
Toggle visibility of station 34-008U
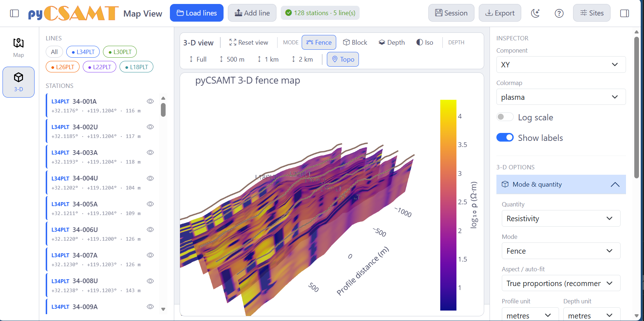[150, 281]
